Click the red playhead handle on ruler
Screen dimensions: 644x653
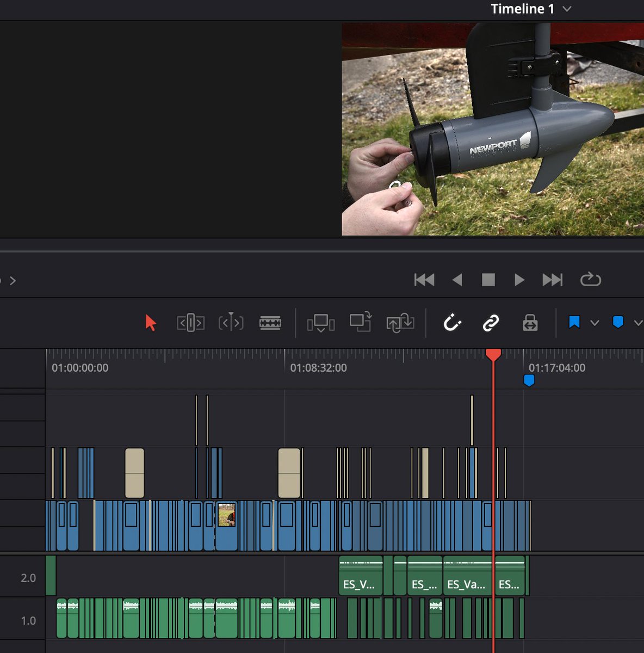(493, 355)
